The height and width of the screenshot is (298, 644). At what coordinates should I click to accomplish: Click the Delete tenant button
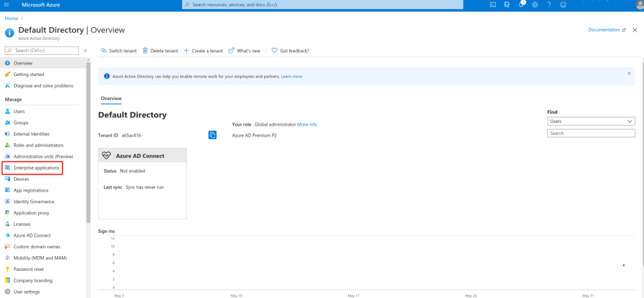point(160,50)
